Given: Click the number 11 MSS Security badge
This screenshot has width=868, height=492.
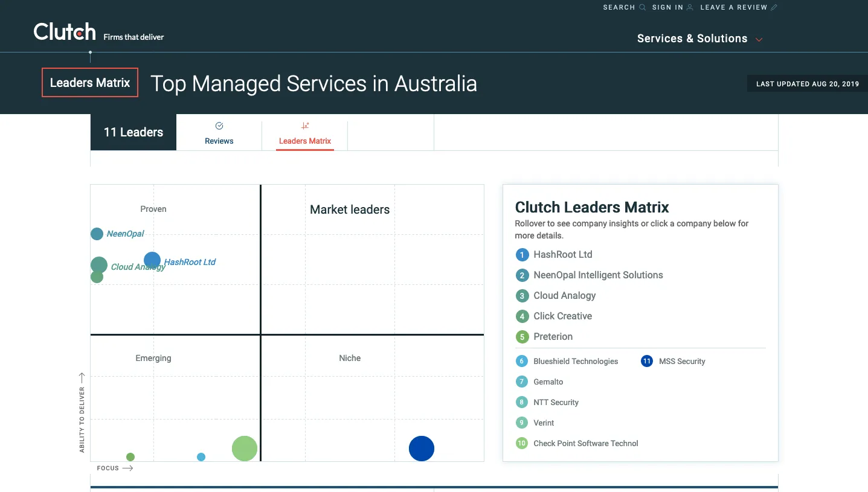Looking at the screenshot, I should (x=647, y=362).
